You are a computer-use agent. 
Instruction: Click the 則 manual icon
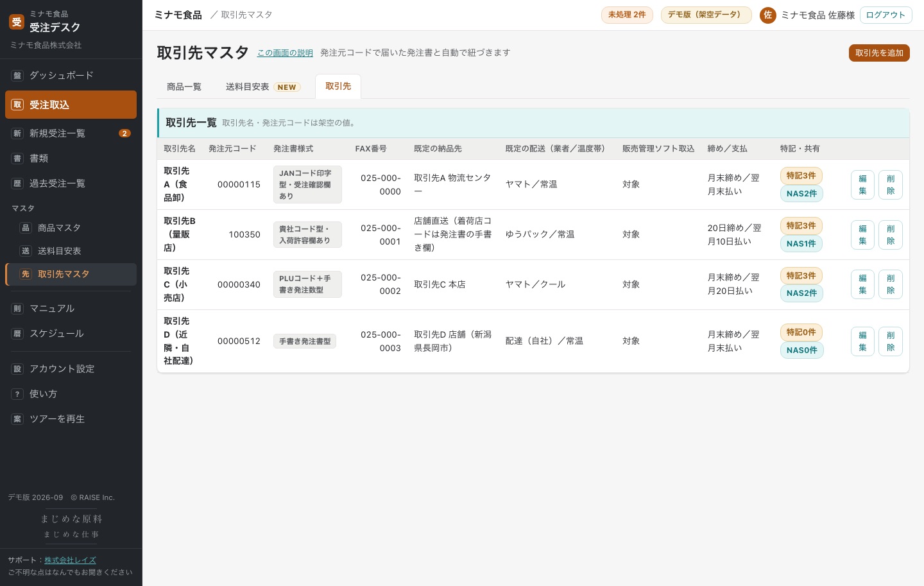[x=17, y=309]
